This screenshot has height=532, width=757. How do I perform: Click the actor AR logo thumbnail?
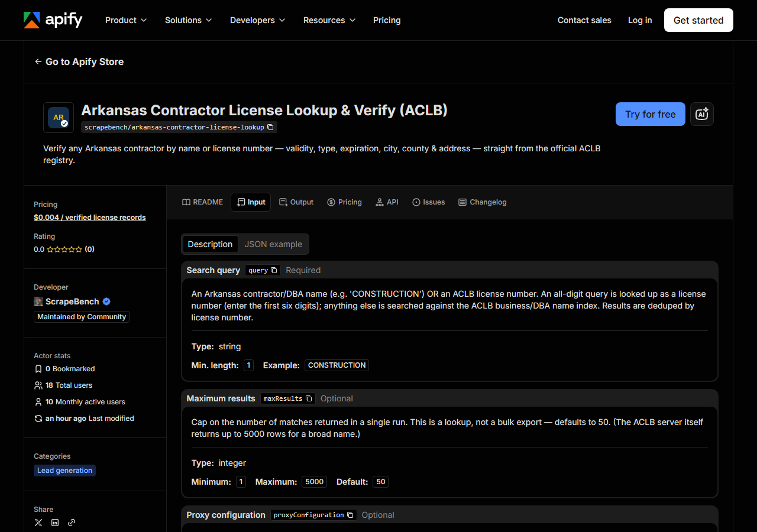click(x=59, y=118)
